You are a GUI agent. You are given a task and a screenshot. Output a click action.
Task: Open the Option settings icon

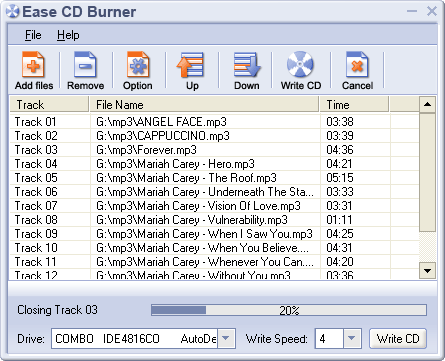[138, 65]
